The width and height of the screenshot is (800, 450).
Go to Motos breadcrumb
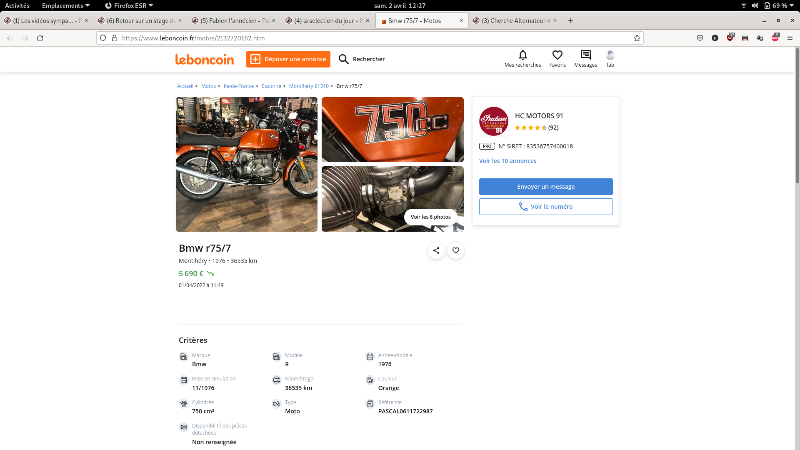pos(209,86)
